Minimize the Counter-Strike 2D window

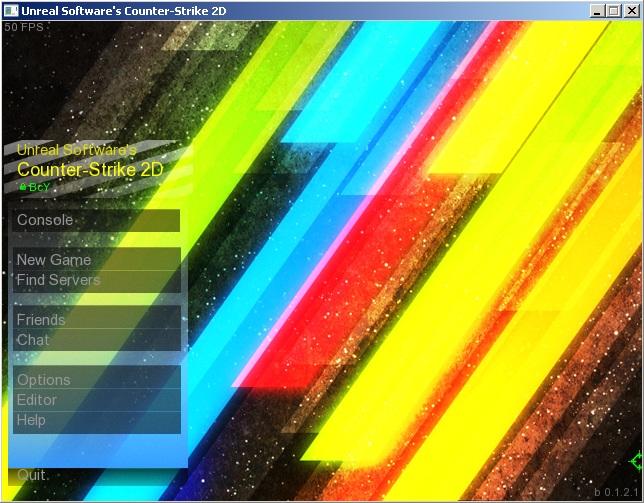pyautogui.click(x=597, y=11)
